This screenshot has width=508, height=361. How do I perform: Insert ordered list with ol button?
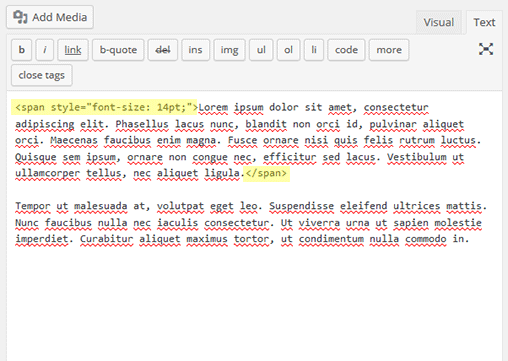pyautogui.click(x=288, y=50)
